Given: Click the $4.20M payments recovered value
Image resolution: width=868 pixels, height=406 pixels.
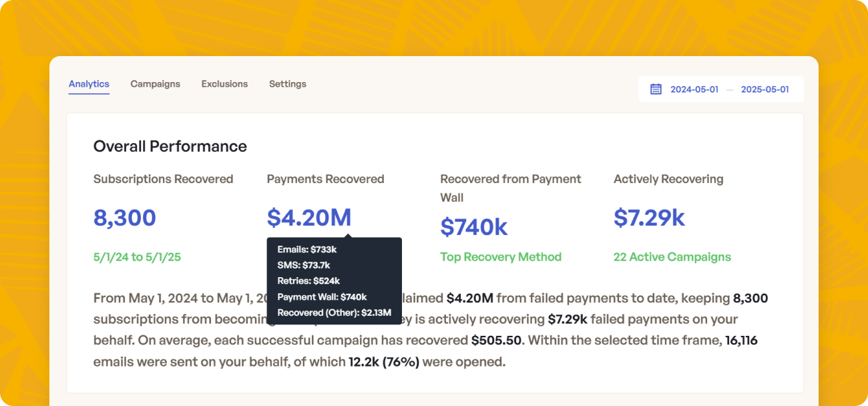Looking at the screenshot, I should 308,218.
